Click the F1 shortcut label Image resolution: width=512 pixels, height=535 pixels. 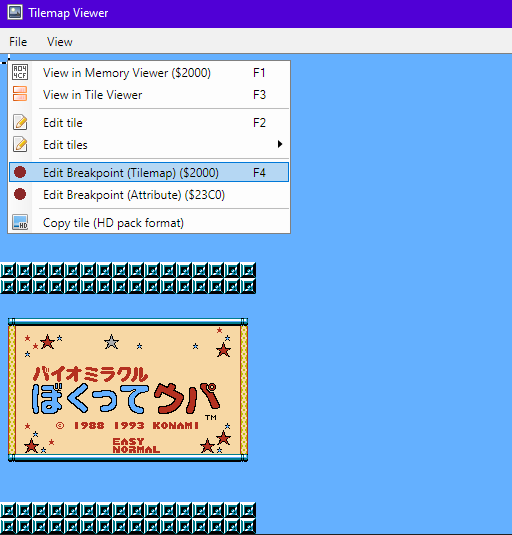259,73
